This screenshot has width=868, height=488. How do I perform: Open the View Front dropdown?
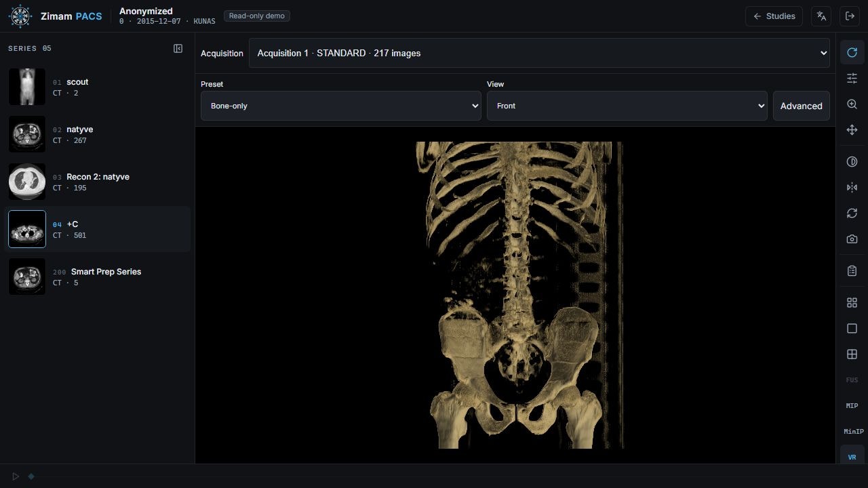(x=627, y=106)
